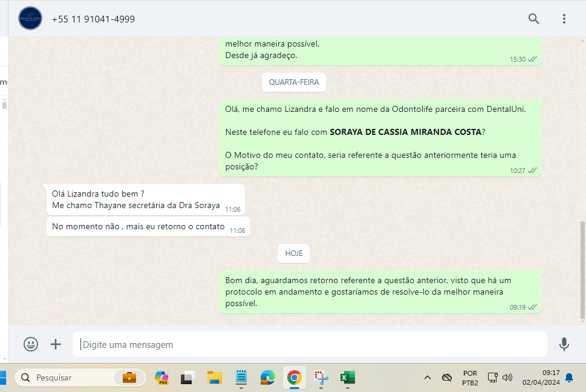Open the Notepad taskbar app
This screenshot has height=392, width=586.
241,378
